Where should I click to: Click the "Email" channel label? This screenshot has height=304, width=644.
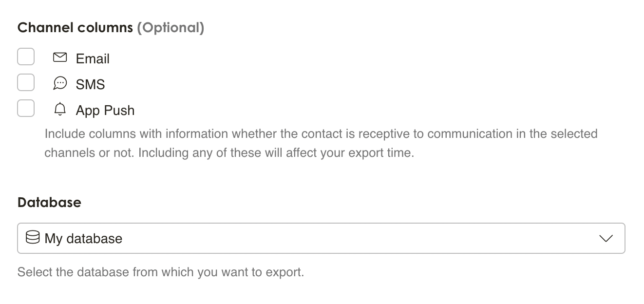point(93,59)
